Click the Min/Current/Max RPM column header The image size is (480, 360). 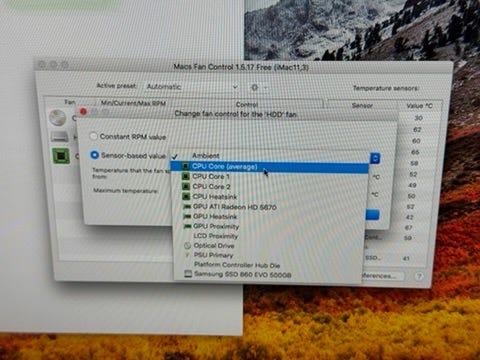[x=133, y=103]
